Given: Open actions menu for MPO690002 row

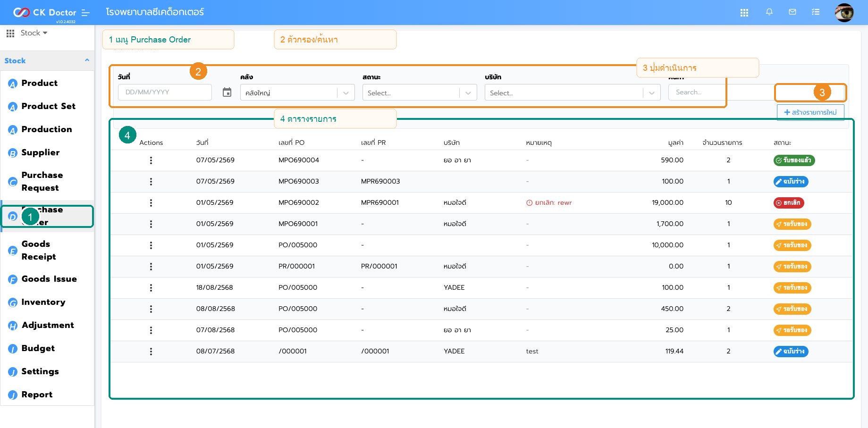Looking at the screenshot, I should tap(151, 203).
